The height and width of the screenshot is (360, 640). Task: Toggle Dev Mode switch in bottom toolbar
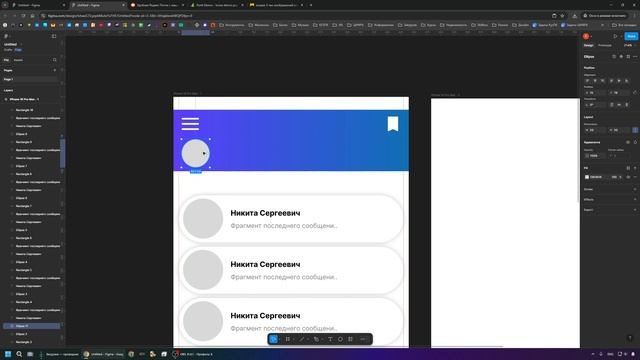pyautogui.click(x=363, y=339)
